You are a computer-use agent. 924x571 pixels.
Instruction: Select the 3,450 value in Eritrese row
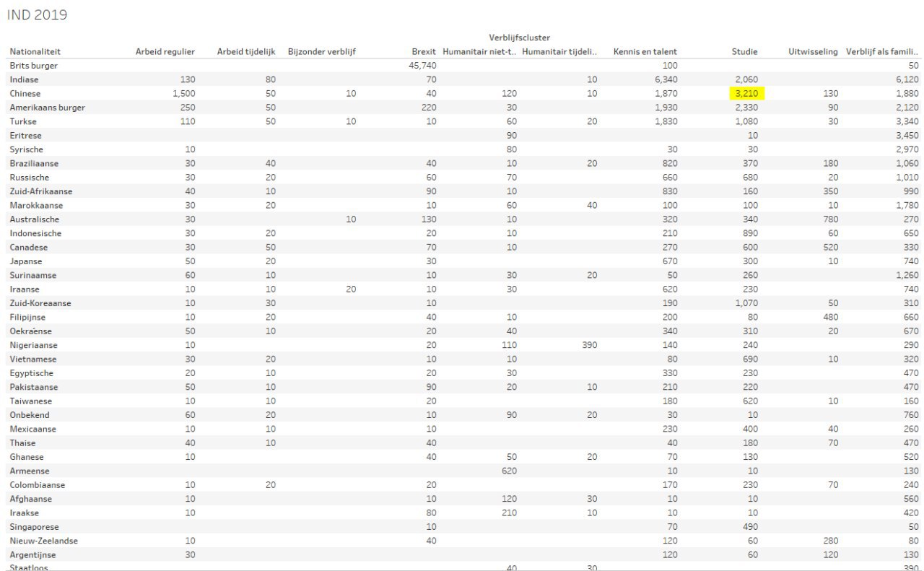pyautogui.click(x=907, y=136)
